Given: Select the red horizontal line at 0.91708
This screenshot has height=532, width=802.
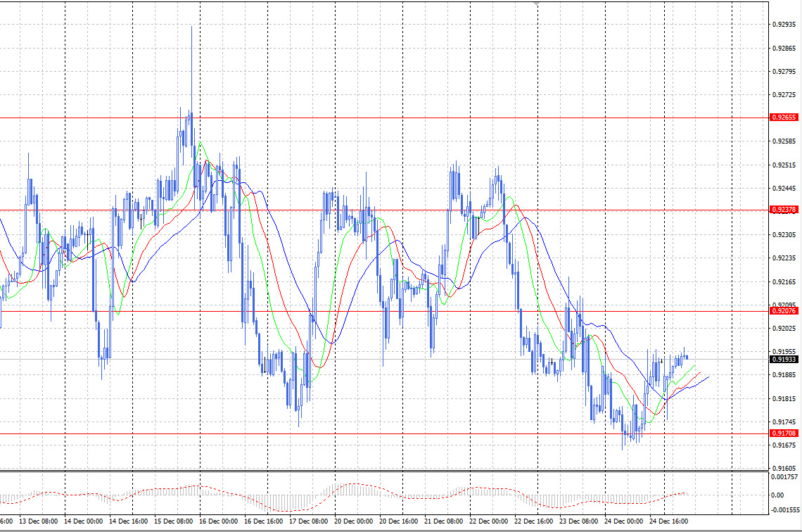Looking at the screenshot, I should point(383,433).
